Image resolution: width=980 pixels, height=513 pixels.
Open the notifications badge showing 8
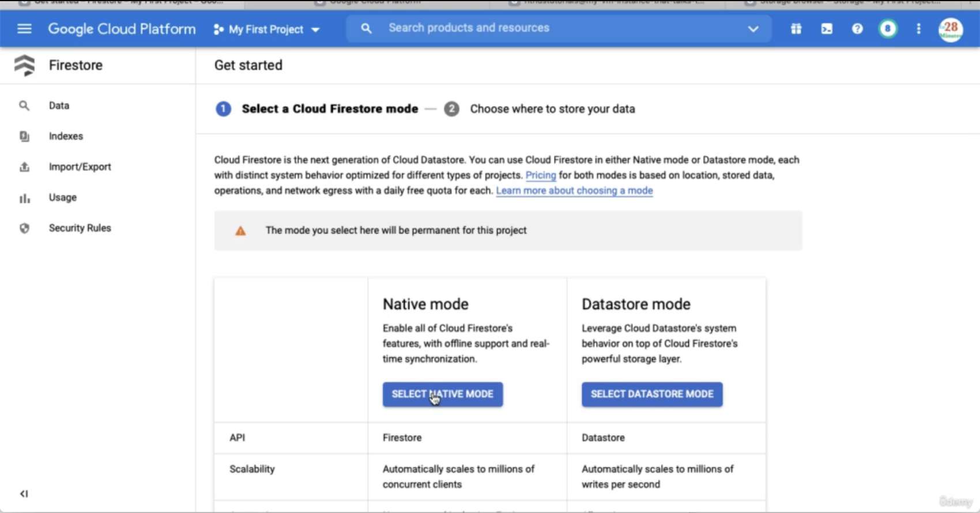pyautogui.click(x=888, y=29)
